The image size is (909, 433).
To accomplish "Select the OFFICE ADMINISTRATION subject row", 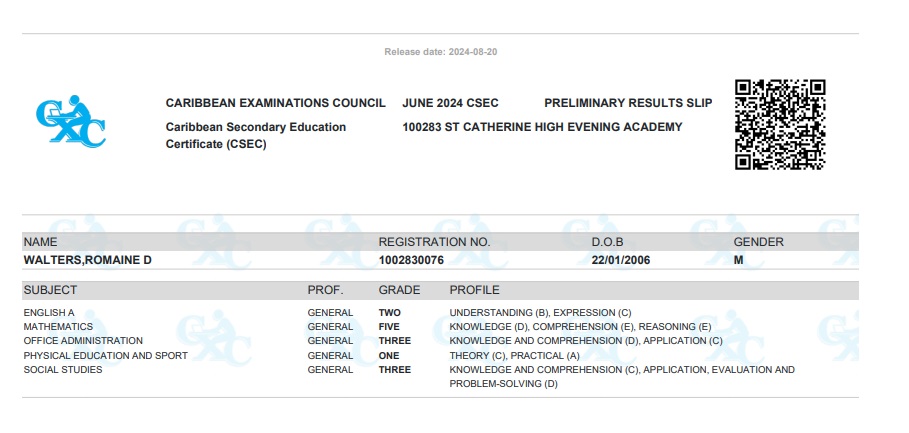I will (x=441, y=341).
